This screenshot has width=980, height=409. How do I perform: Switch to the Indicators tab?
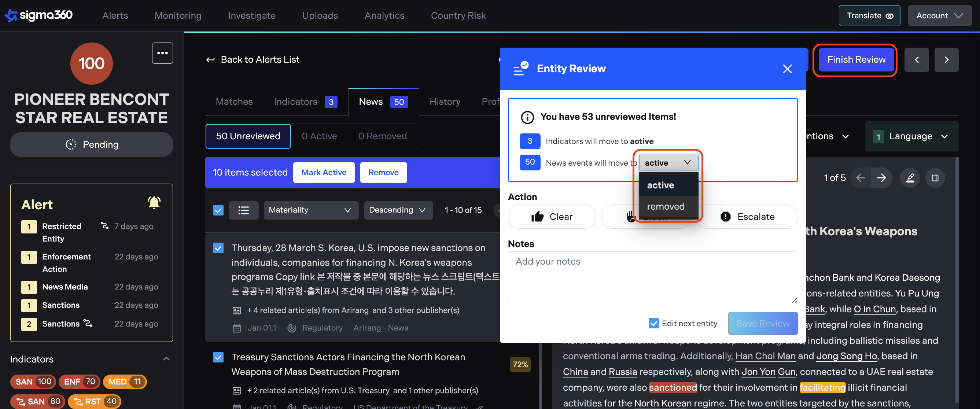click(x=296, y=102)
